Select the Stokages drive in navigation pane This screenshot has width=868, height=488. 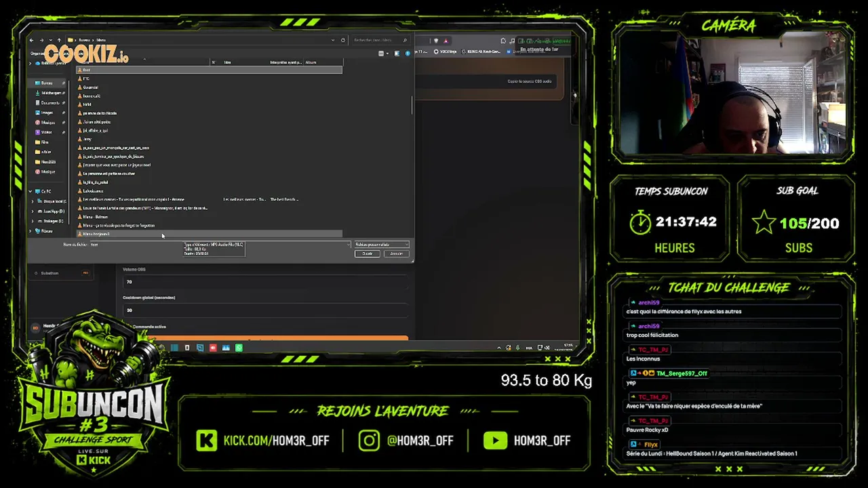(x=52, y=221)
